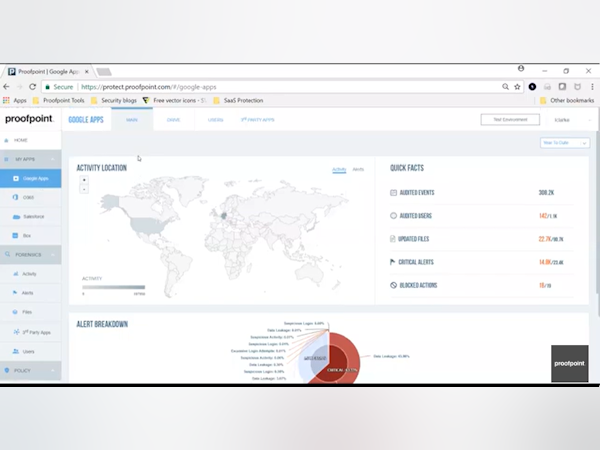Click the My Apps grid icon
The width and height of the screenshot is (600, 450).
[x=7, y=159]
